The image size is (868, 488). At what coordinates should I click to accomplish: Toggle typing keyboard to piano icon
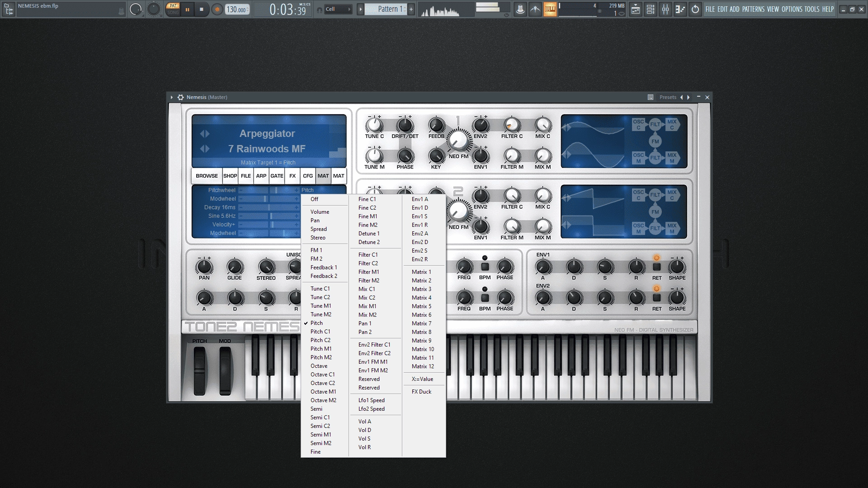click(550, 9)
